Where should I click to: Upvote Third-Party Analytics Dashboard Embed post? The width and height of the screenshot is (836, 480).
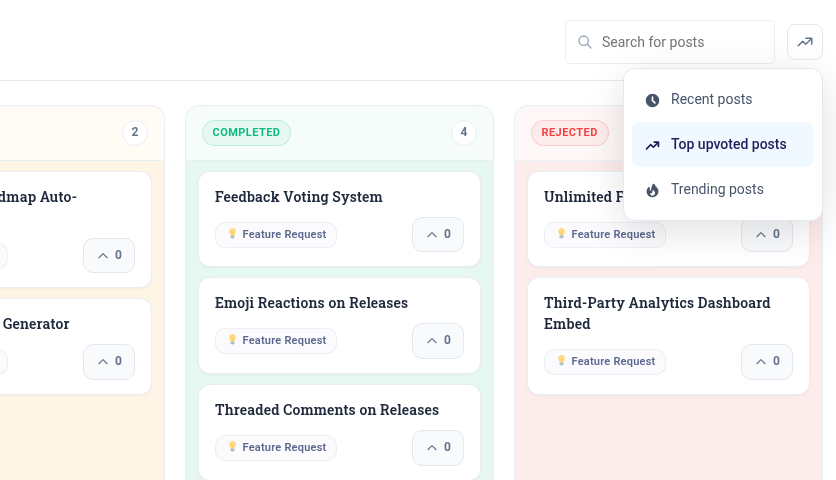click(767, 362)
